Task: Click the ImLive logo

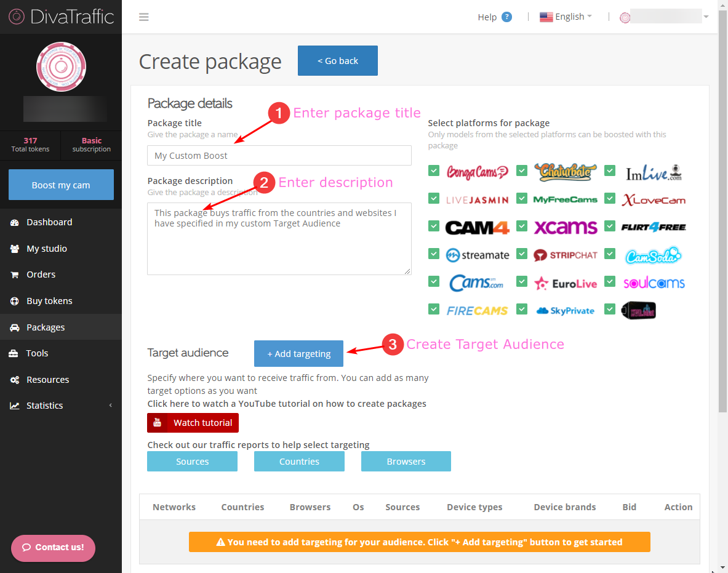Action: coord(654,173)
